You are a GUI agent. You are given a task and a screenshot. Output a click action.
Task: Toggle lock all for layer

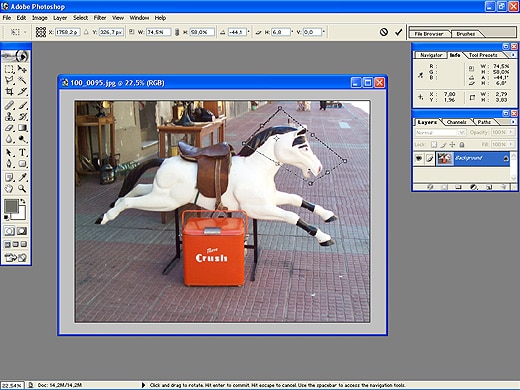click(x=462, y=145)
